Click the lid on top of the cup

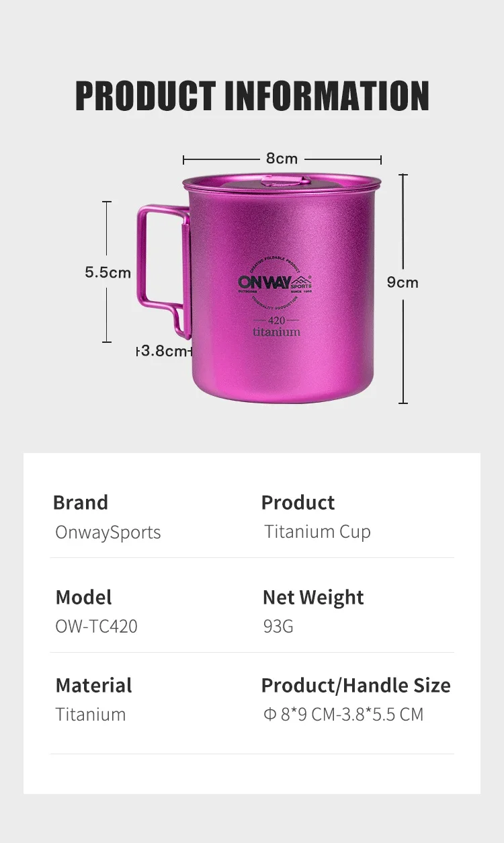(282, 182)
